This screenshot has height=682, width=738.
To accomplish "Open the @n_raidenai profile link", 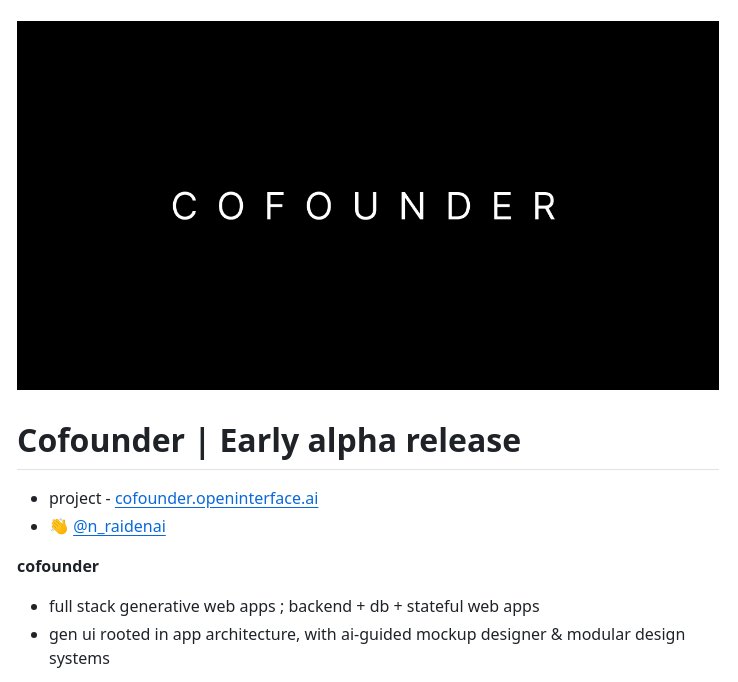I will click(x=120, y=526).
